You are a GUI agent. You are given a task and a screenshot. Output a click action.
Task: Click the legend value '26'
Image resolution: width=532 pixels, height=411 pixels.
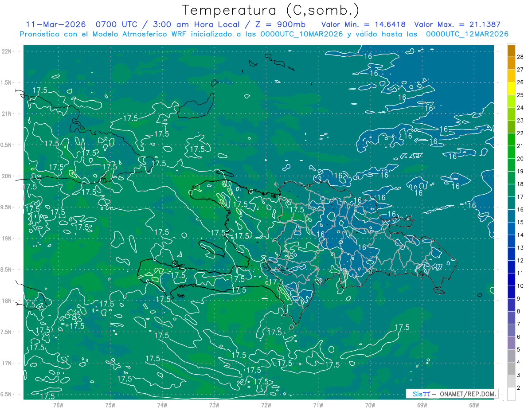(x=520, y=82)
